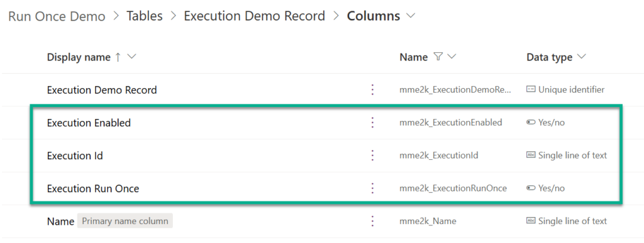Viewport: 644px width, 243px height.
Task: Open the Display name column header dropdown
Action: tap(131, 57)
